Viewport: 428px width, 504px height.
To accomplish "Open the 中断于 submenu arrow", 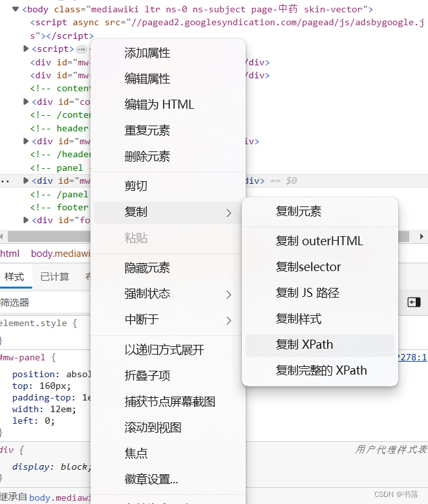I will [228, 320].
